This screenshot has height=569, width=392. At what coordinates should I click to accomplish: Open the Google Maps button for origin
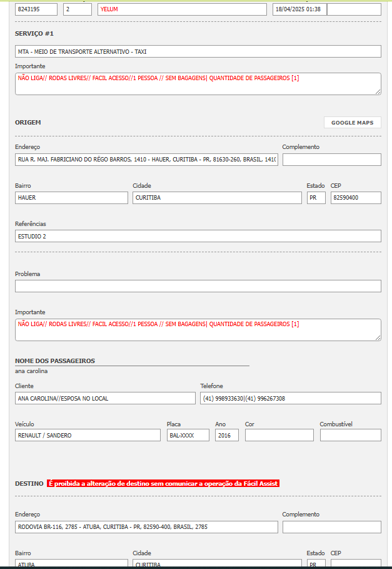pos(352,123)
